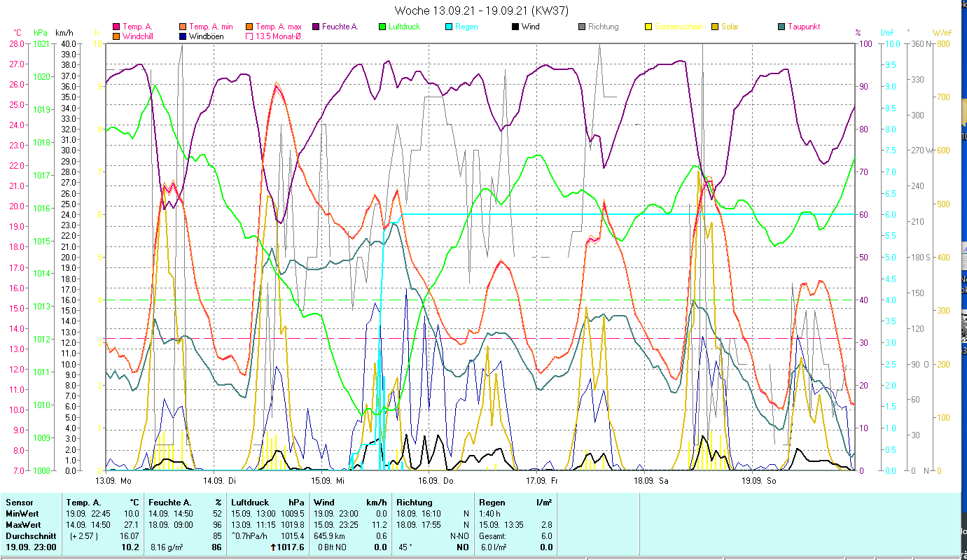Click the Sensor header in the data table
This screenshot has height=560, width=967.
point(18,503)
